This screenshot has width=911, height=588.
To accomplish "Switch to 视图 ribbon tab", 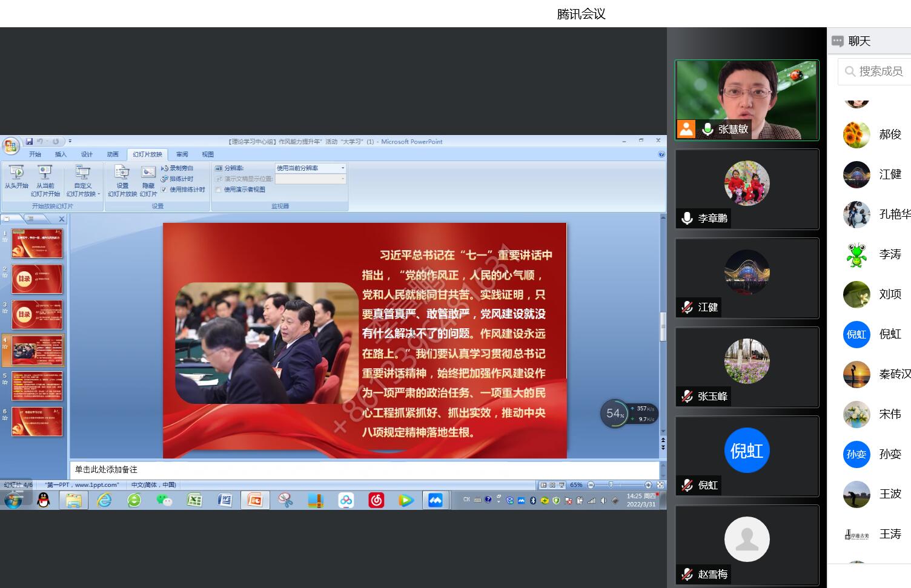I will [208, 154].
